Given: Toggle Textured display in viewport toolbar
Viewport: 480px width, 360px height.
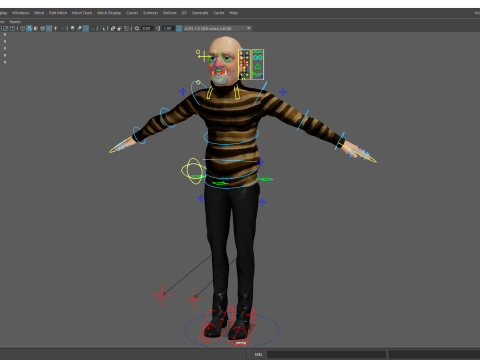Looking at the screenshot, I should 49,29.
